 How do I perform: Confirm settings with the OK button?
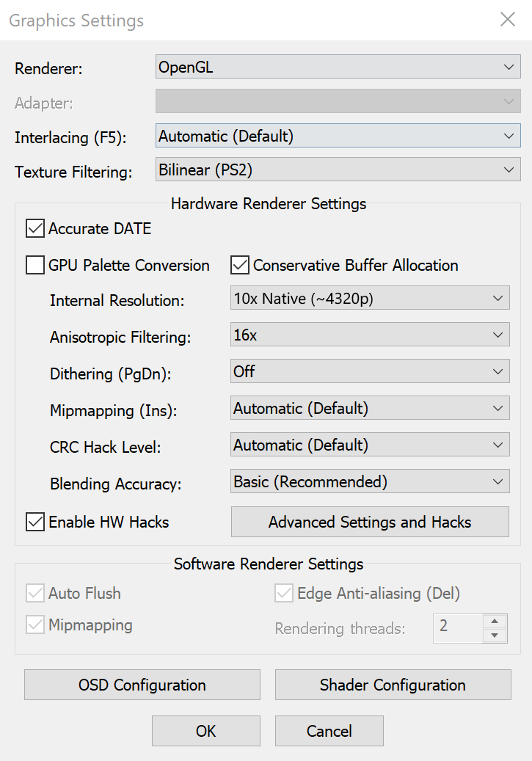[205, 731]
